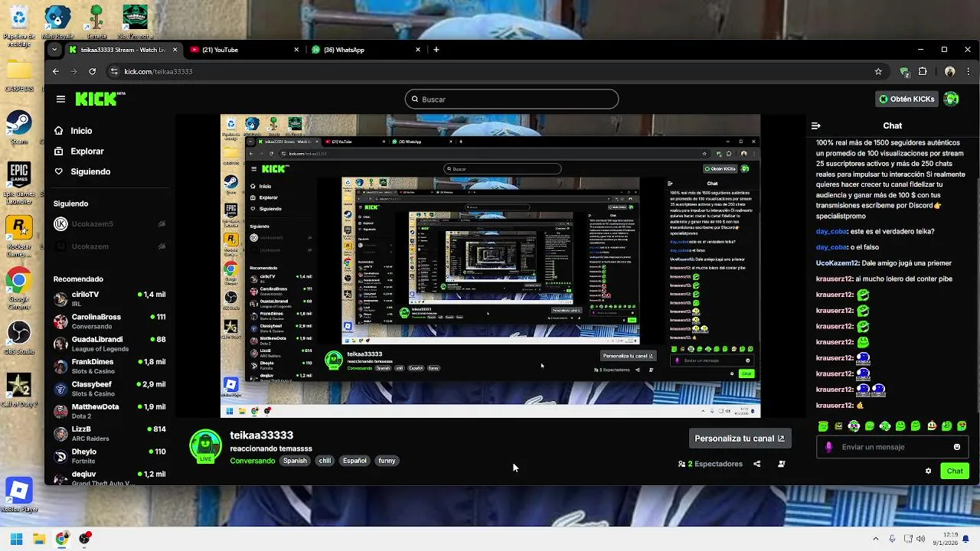Viewport: 980px width, 551px height.
Task: Reload the Kick page
Action: [x=92, y=71]
